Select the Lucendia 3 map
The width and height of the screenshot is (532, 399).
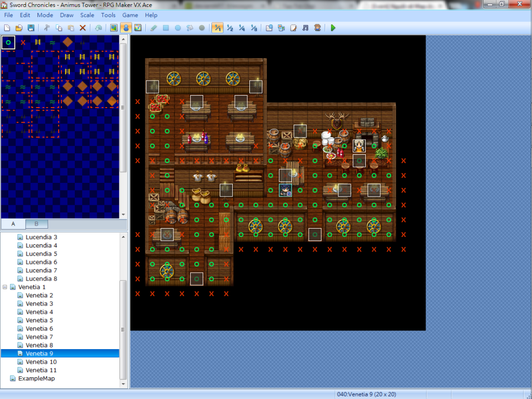pyautogui.click(x=41, y=237)
